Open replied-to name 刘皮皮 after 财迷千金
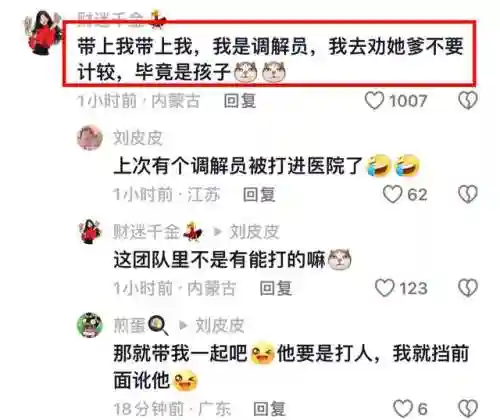The height and width of the screenshot is (420, 500). [x=254, y=232]
